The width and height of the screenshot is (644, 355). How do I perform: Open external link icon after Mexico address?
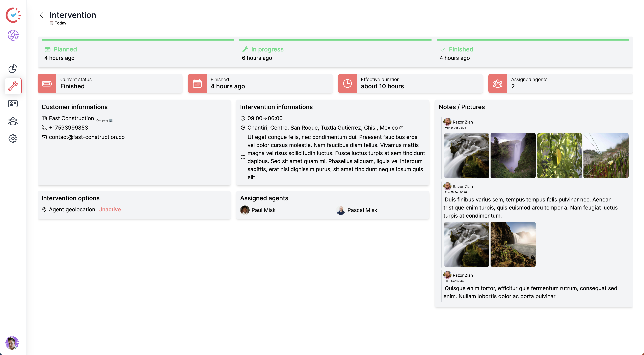[401, 127]
